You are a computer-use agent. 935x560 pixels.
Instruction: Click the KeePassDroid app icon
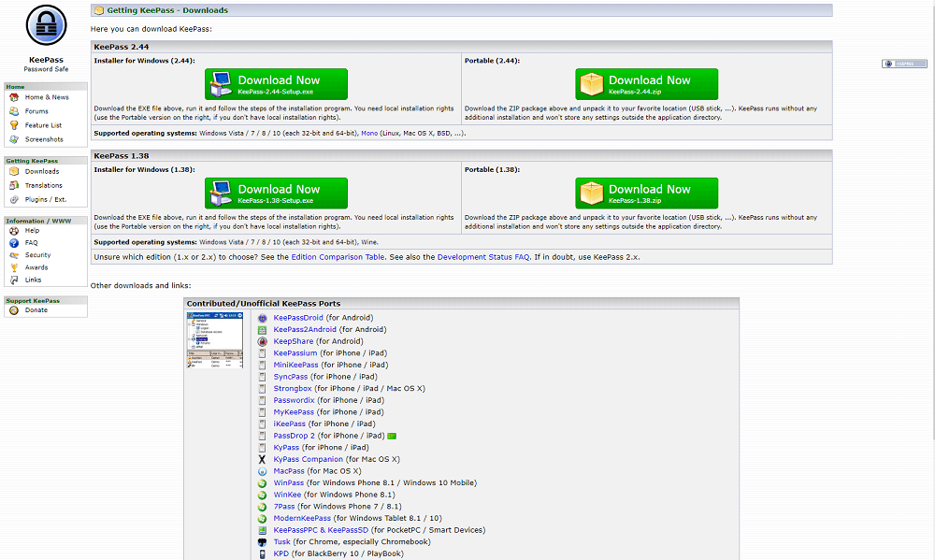tap(262, 319)
